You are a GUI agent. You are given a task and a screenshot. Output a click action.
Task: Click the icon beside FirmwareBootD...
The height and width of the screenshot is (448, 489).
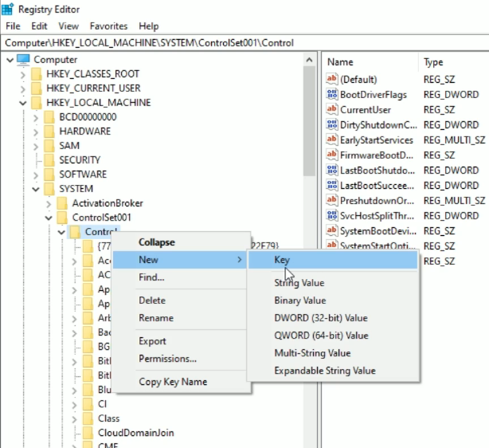332,155
